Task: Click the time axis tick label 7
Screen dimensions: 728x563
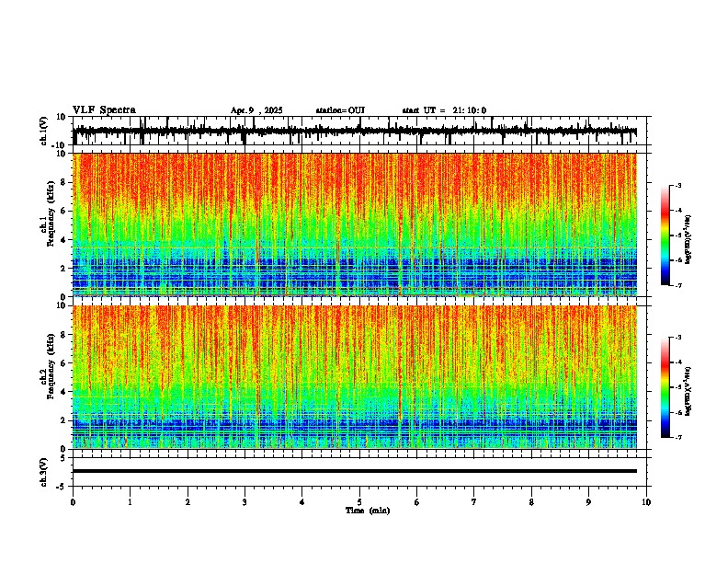Action: (474, 502)
